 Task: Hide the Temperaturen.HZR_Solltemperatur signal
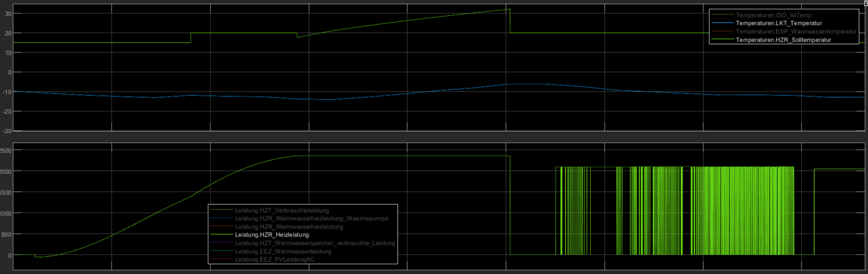click(783, 40)
